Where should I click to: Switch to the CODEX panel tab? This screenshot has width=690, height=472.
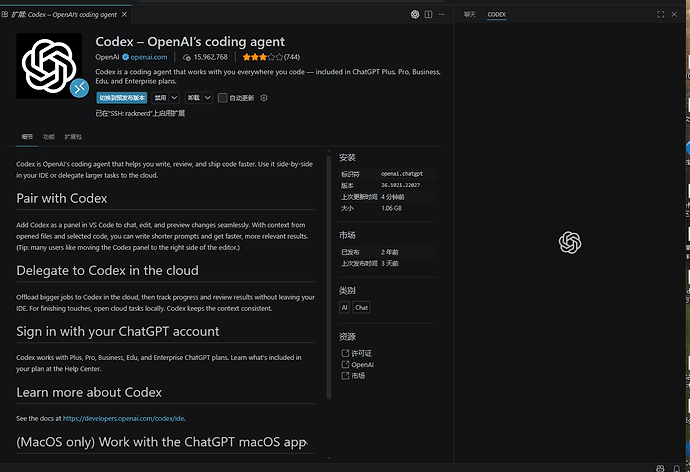(496, 15)
